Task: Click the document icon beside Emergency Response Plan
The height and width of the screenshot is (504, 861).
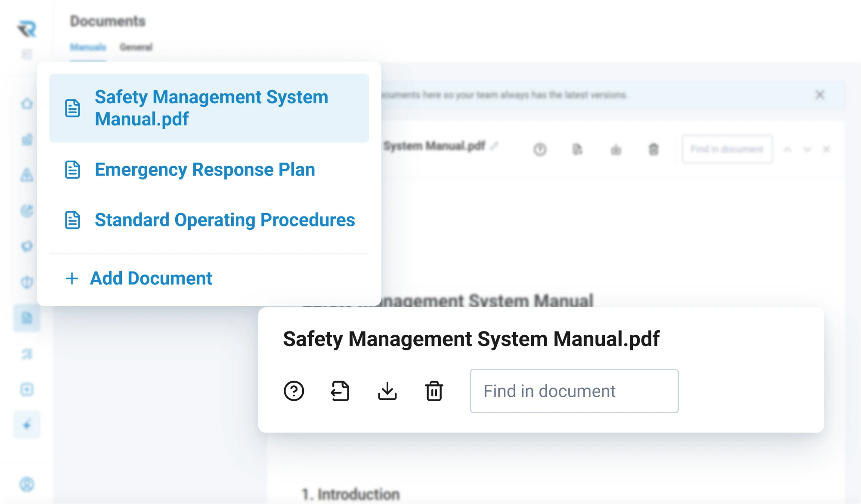Action: coord(73,170)
